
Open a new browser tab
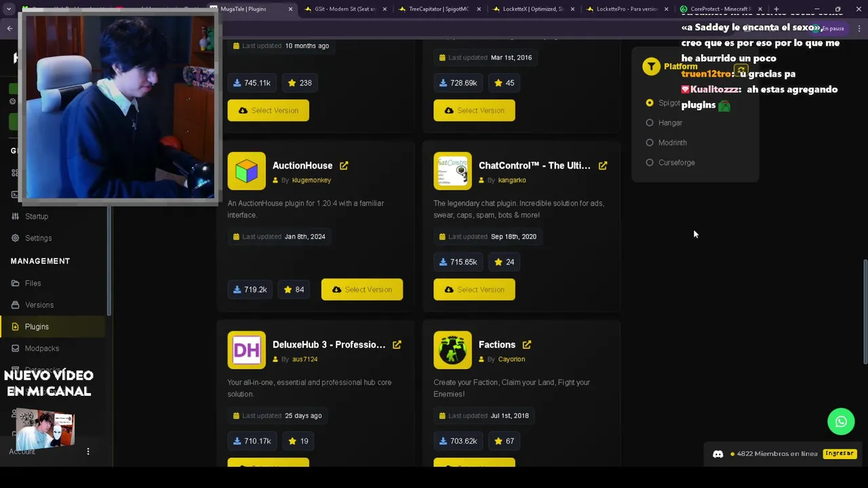tap(776, 9)
